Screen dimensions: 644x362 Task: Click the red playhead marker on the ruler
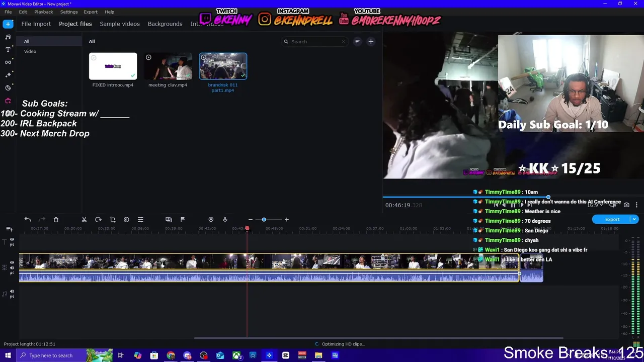point(247,229)
